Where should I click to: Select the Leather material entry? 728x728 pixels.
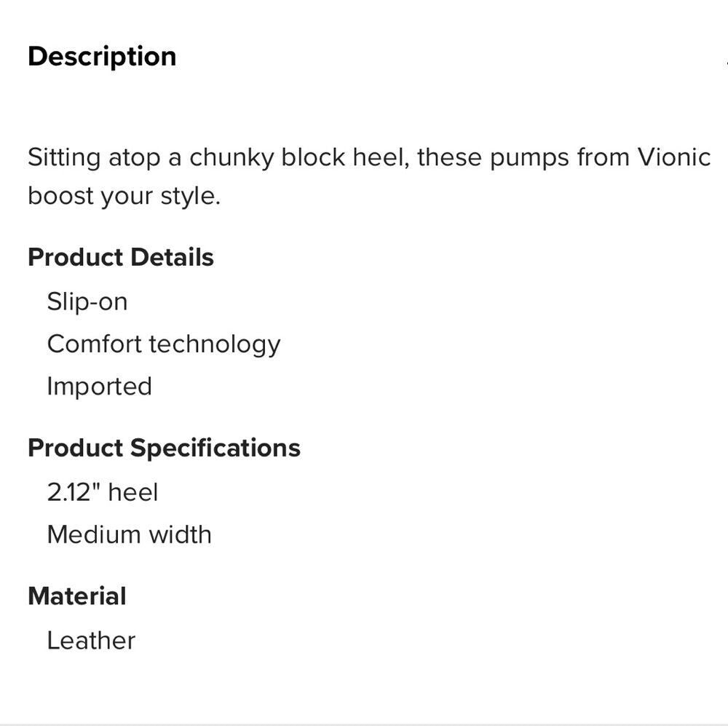point(92,641)
